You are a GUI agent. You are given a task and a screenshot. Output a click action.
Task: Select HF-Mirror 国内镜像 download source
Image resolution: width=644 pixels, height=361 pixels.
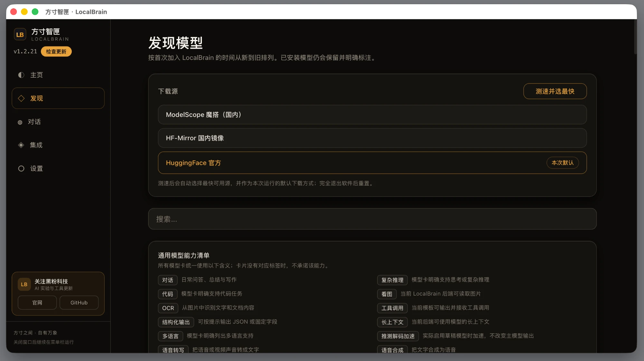click(372, 138)
